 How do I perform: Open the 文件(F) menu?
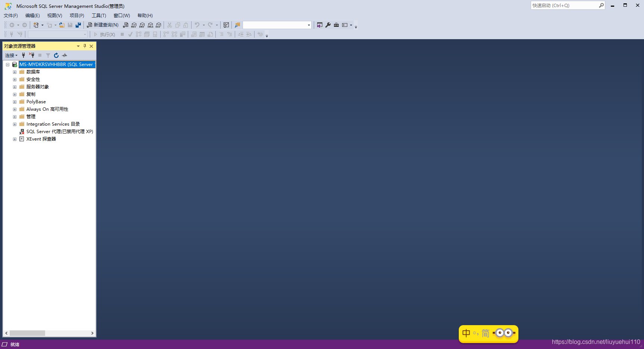click(x=11, y=15)
